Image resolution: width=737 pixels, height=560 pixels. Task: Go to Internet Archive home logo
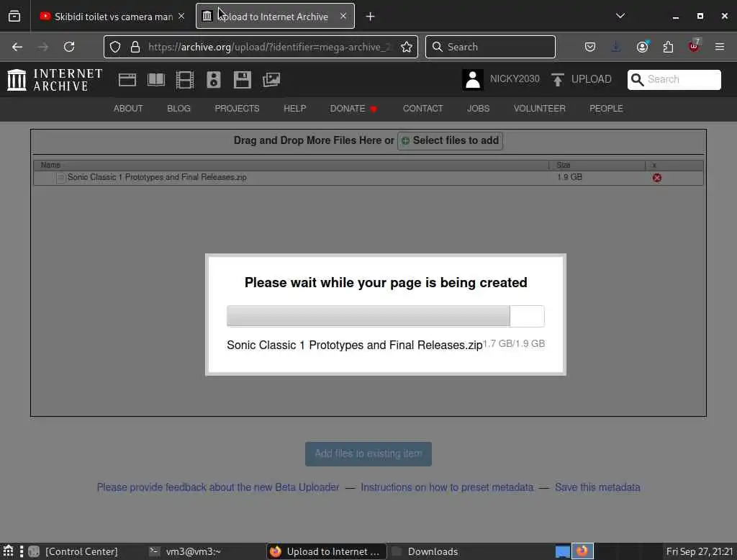pos(55,79)
